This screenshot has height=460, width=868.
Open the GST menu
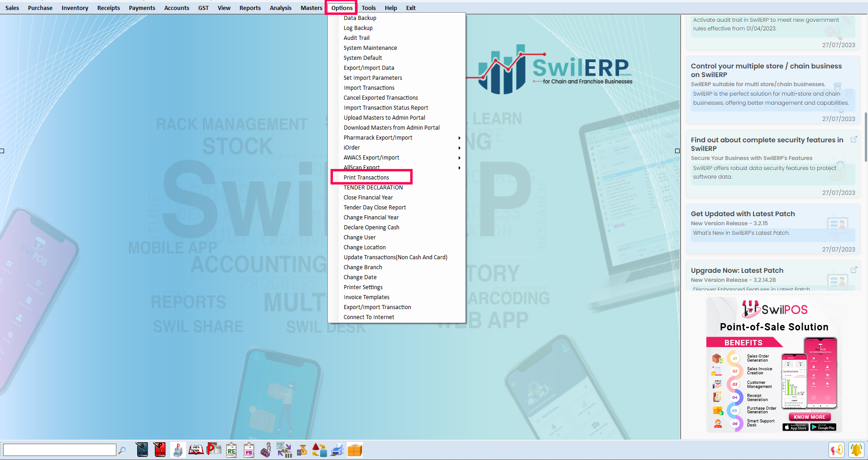click(203, 8)
